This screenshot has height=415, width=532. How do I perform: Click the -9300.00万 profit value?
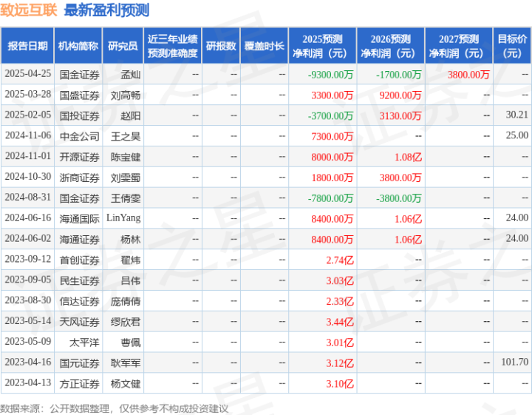click(330, 75)
